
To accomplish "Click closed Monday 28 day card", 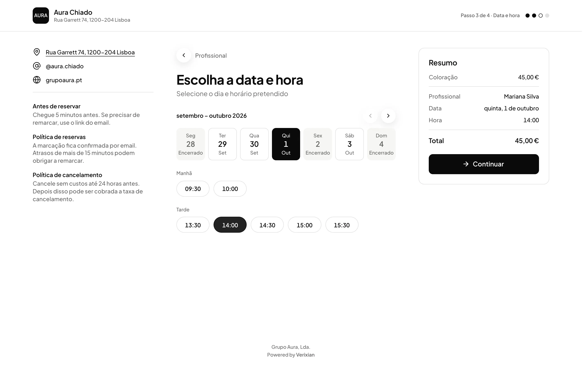I will [x=190, y=144].
